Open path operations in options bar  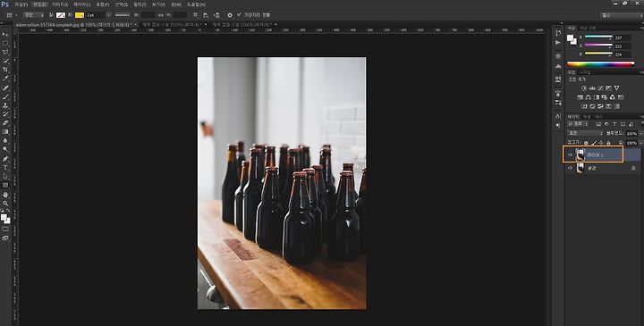[x=196, y=15]
